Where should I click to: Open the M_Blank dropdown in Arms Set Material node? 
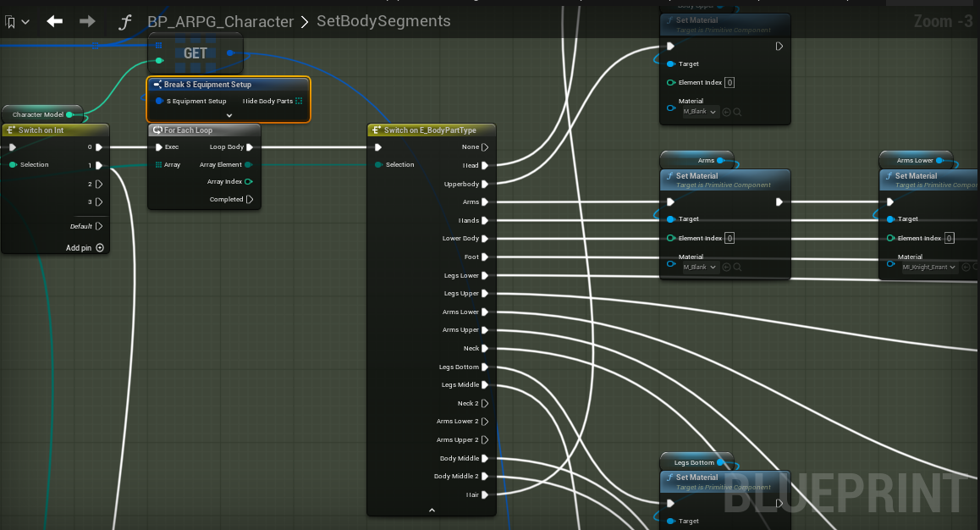[x=701, y=267]
